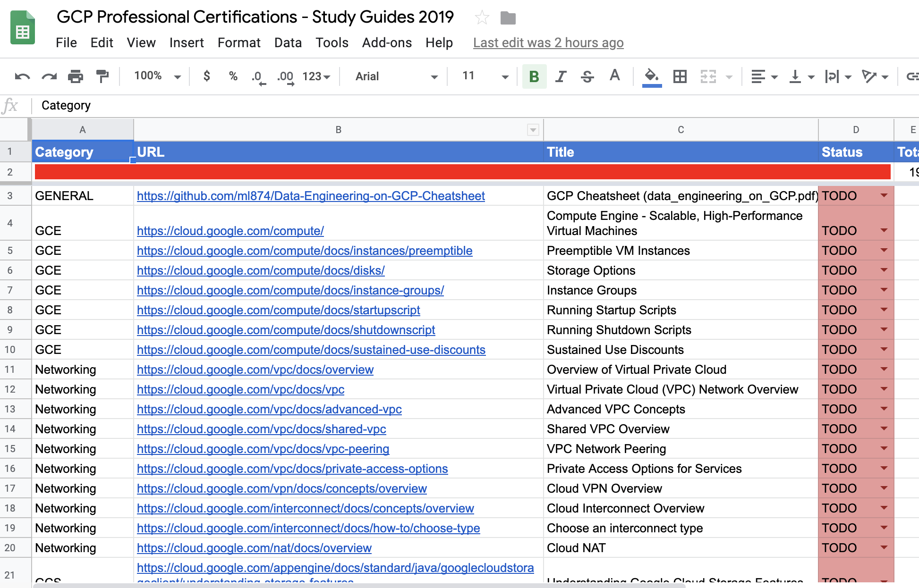Click the Redo icon
Viewport: 919px width, 588px height.
(x=49, y=76)
